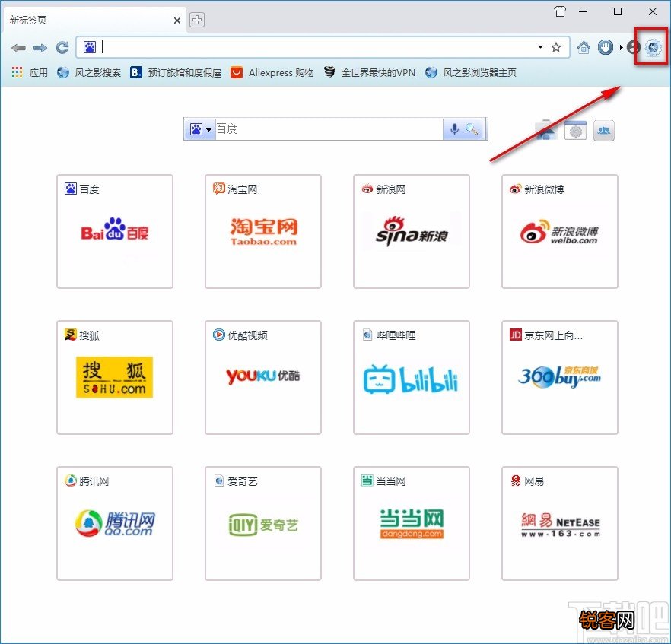Close the 新标签页 tab
Viewport: 671px width, 644px height.
click(x=177, y=20)
